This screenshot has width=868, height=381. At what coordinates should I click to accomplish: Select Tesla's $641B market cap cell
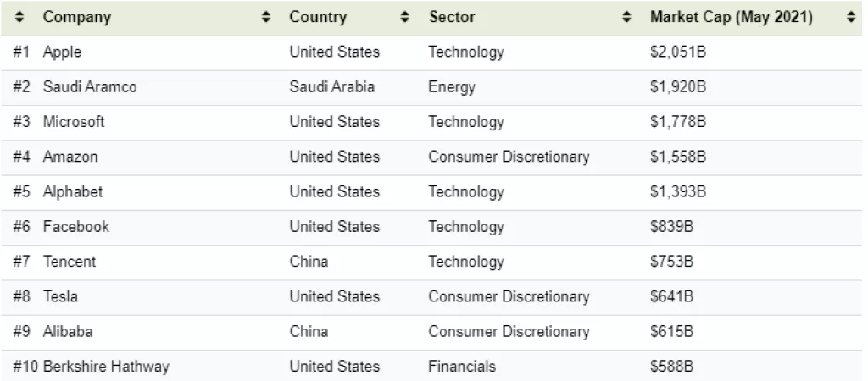click(671, 296)
